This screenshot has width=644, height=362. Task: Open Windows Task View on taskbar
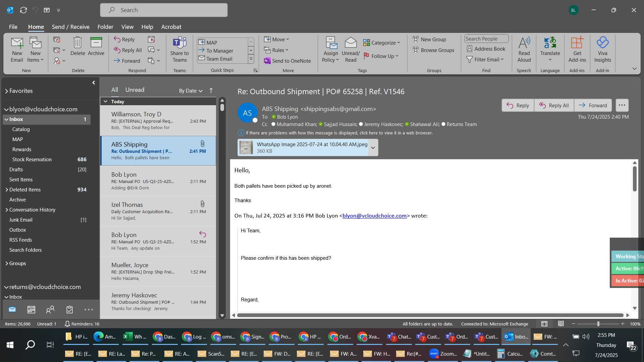click(x=50, y=345)
